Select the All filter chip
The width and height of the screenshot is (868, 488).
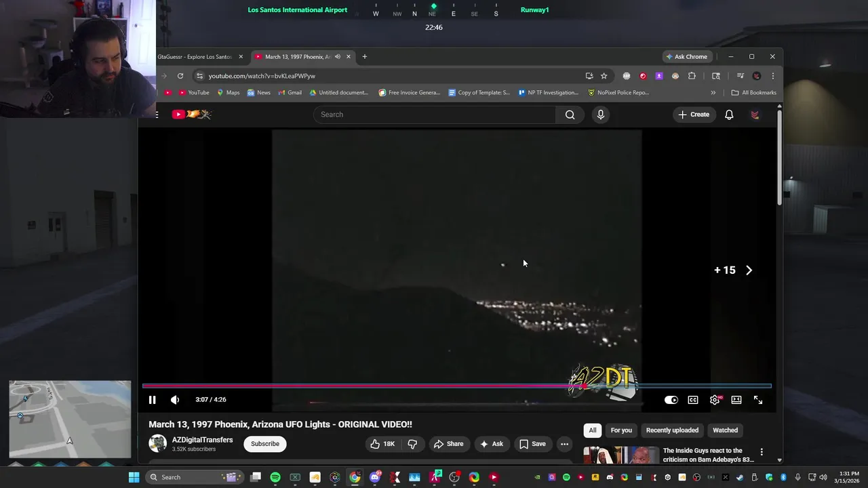[x=593, y=430]
